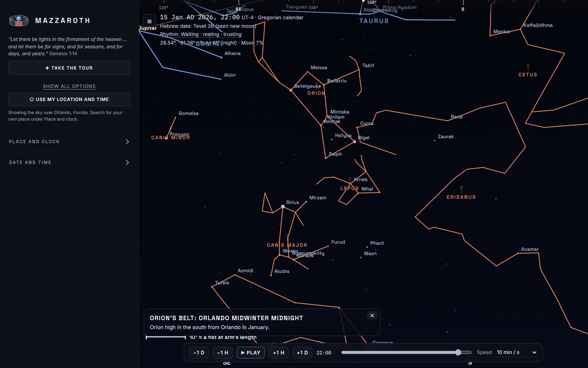
Task: Step back one day with -1 D
Action: tap(199, 353)
